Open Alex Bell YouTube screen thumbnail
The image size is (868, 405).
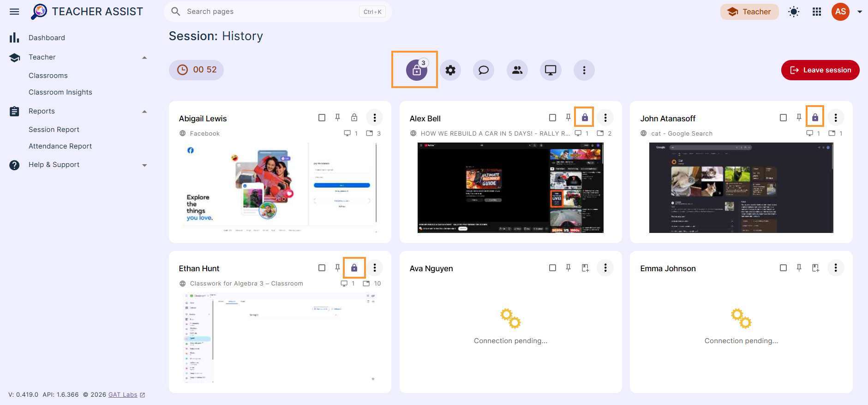pos(510,187)
